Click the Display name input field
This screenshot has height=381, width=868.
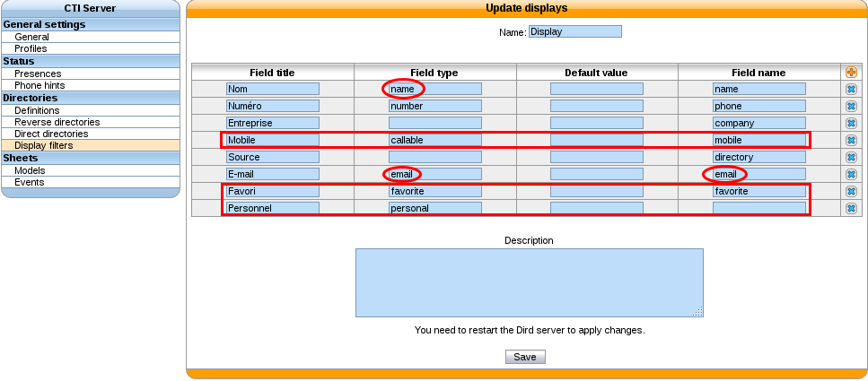575,31
